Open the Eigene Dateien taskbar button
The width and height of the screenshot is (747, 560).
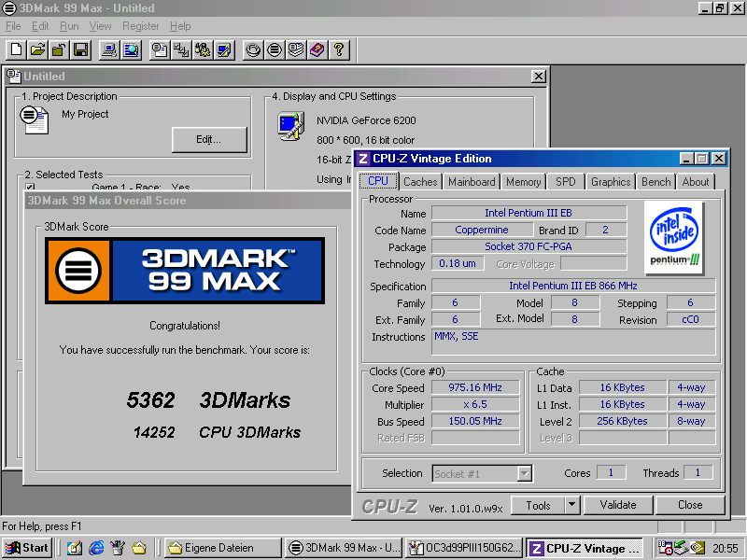coord(223,548)
